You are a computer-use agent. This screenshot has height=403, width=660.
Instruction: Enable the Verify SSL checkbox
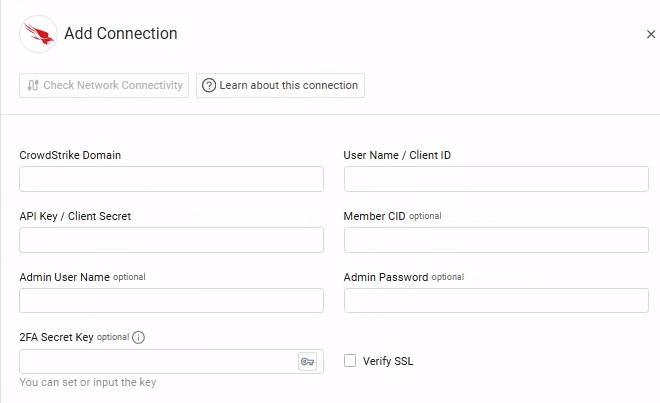coord(350,361)
